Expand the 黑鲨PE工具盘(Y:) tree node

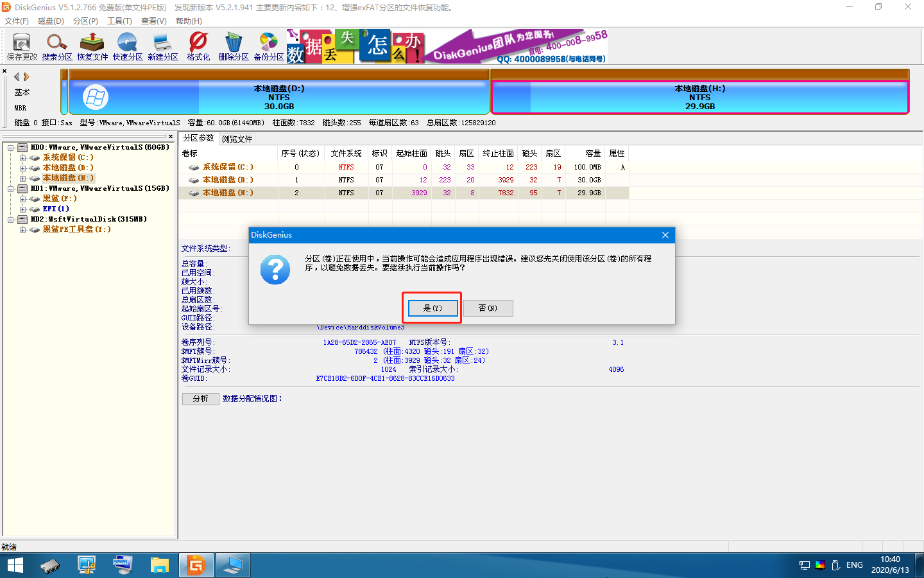coord(23,230)
